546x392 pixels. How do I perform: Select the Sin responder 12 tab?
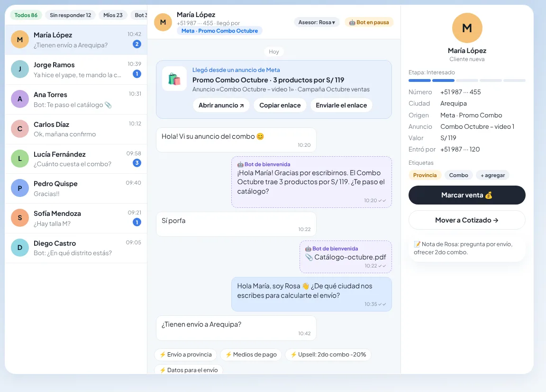pyautogui.click(x=70, y=15)
